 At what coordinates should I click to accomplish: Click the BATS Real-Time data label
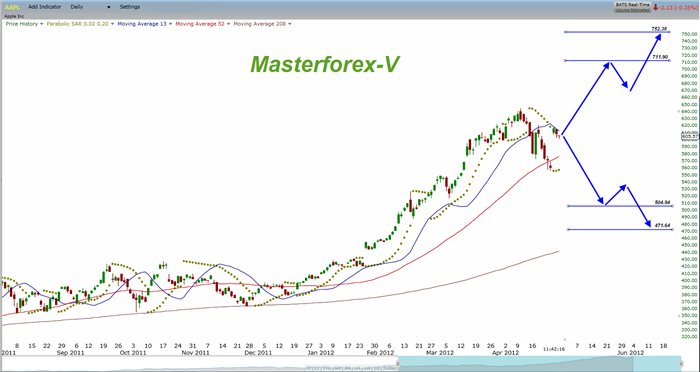point(632,4)
